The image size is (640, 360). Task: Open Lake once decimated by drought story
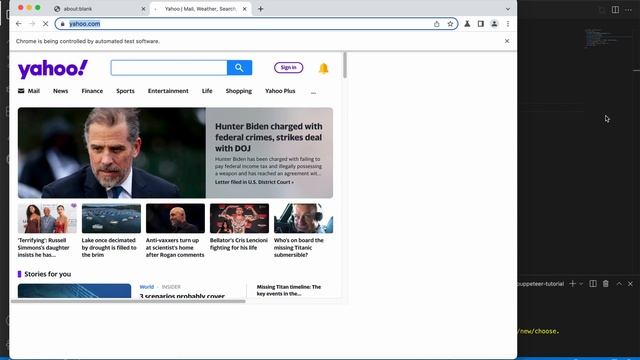109,247
